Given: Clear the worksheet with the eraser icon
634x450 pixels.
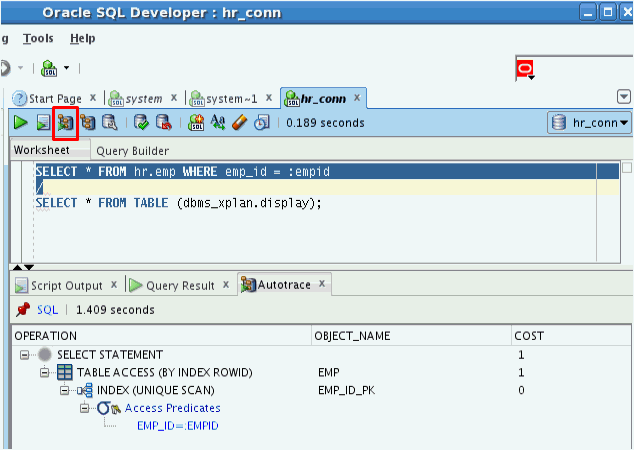Looking at the screenshot, I should click(x=240, y=122).
